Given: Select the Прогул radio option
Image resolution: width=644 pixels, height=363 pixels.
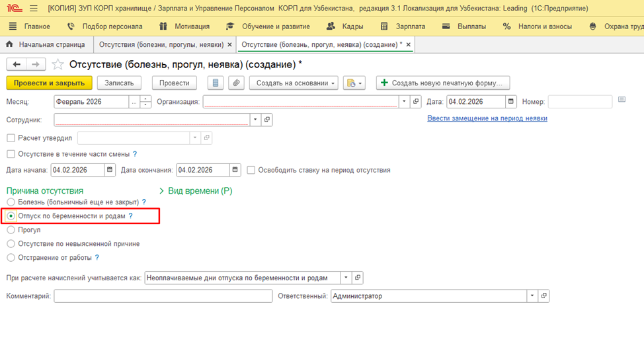Looking at the screenshot, I should point(11,230).
